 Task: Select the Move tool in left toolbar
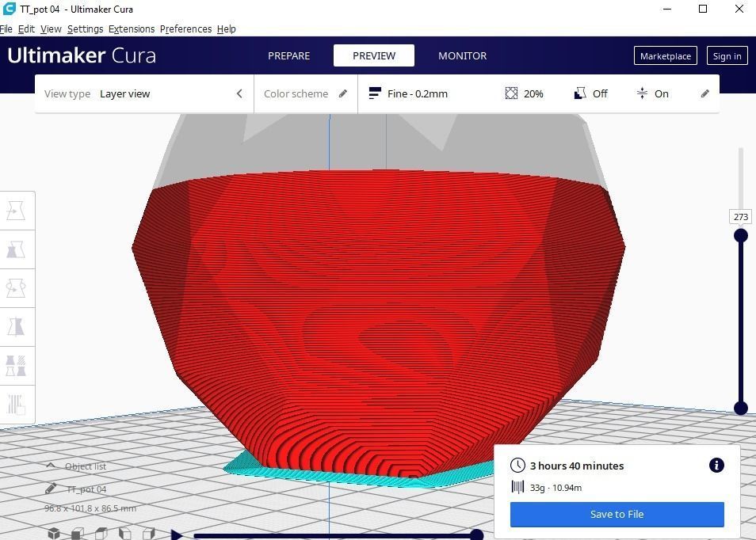[x=16, y=211]
